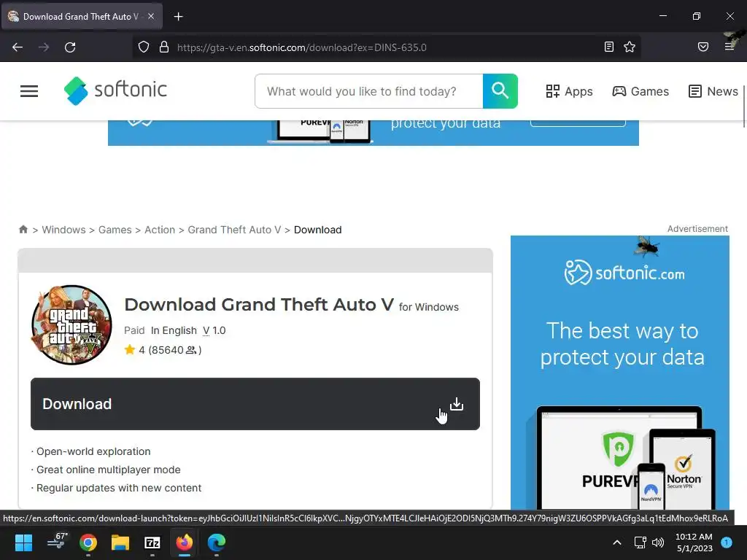Go to the Action breadcrumb link
Image resolution: width=747 pixels, height=560 pixels.
(160, 230)
